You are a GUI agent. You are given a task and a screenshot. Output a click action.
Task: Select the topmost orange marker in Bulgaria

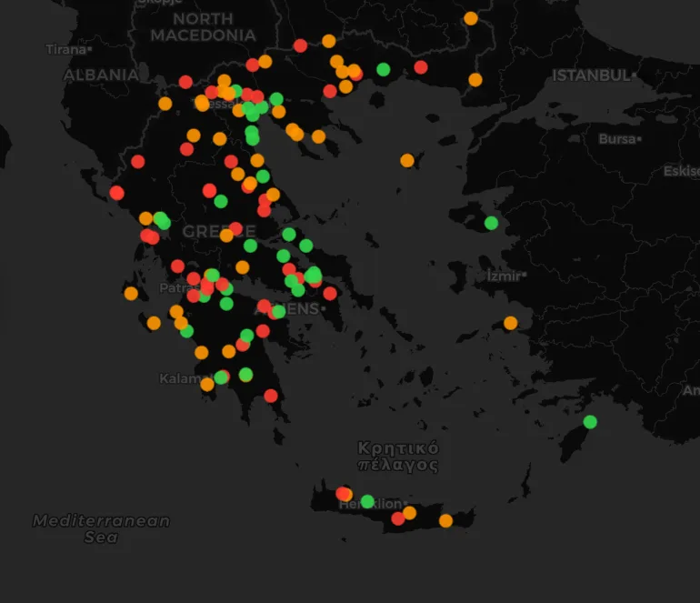(471, 18)
